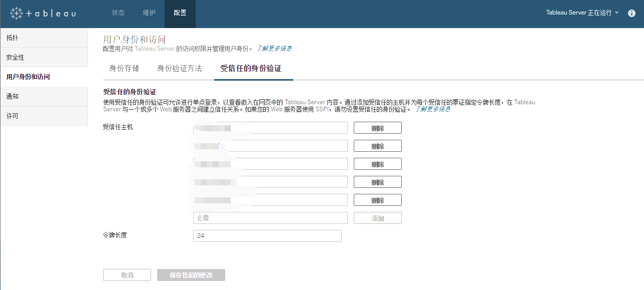
Task: Click the 取消 button at the bottom
Action: (127, 274)
